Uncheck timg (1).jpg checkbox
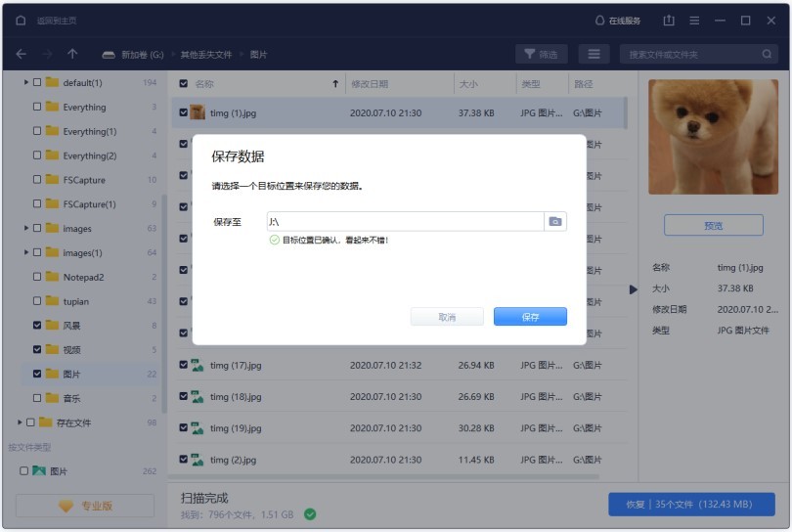The image size is (792, 532). click(184, 112)
